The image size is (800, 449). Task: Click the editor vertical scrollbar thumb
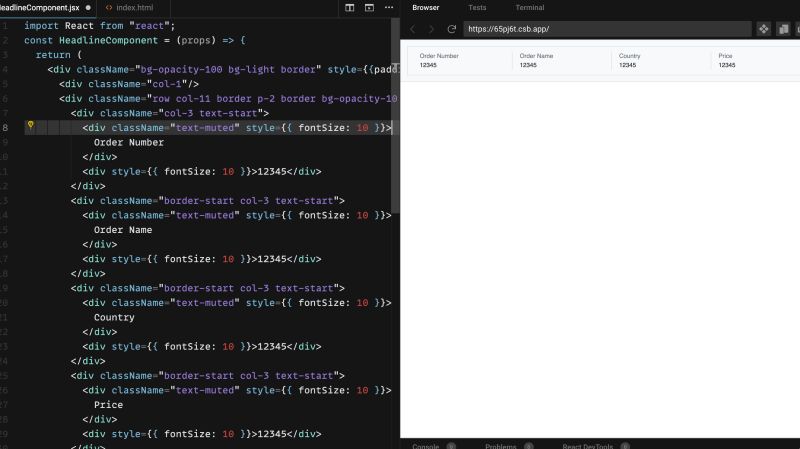395,115
